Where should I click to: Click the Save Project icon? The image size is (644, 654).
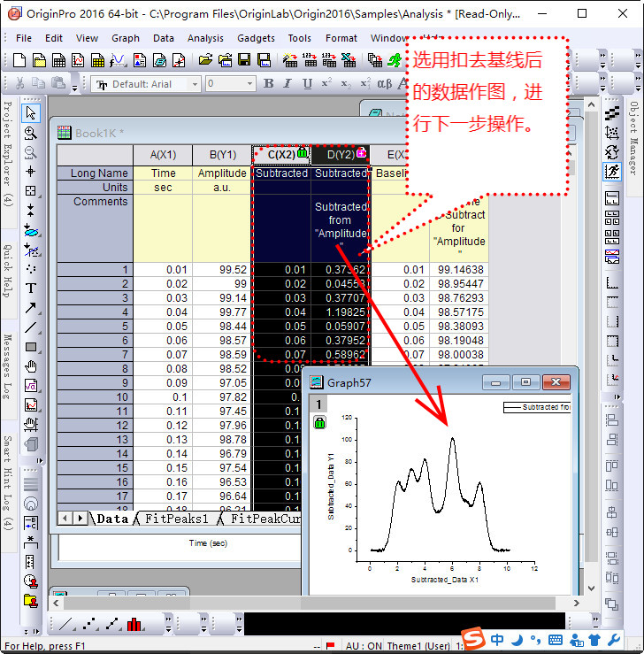242,60
